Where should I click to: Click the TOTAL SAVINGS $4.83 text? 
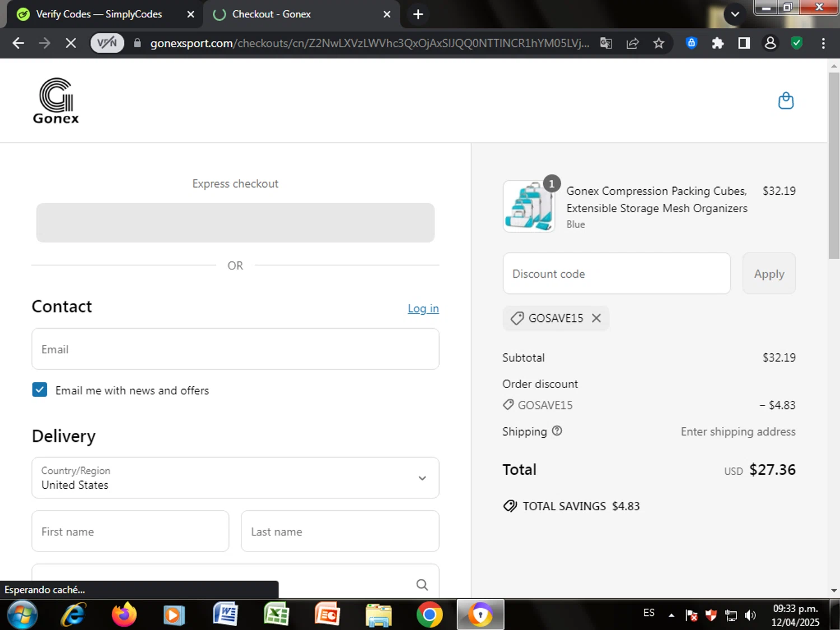tap(581, 506)
